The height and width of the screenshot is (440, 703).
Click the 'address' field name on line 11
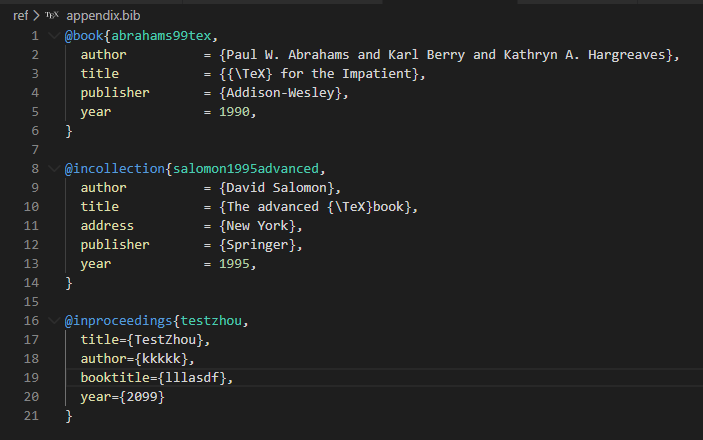[x=107, y=226]
